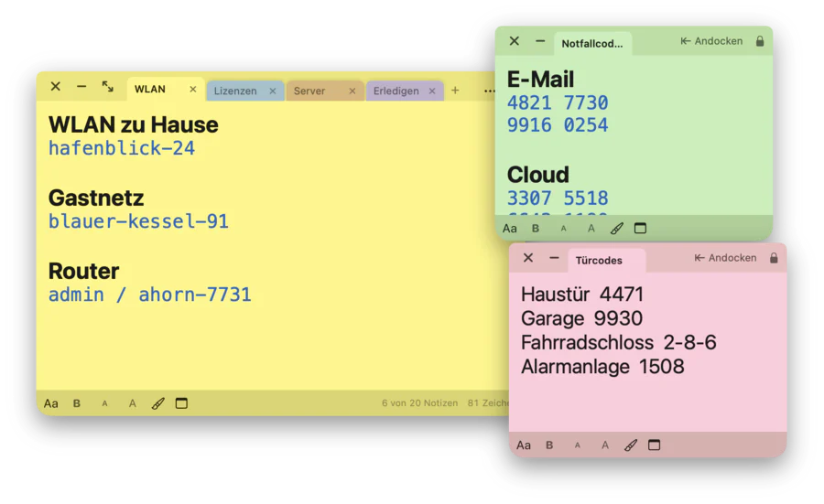The image size is (824, 504).
Task: Toggle bold in the green Notfallcodes note
Action: pyautogui.click(x=536, y=229)
